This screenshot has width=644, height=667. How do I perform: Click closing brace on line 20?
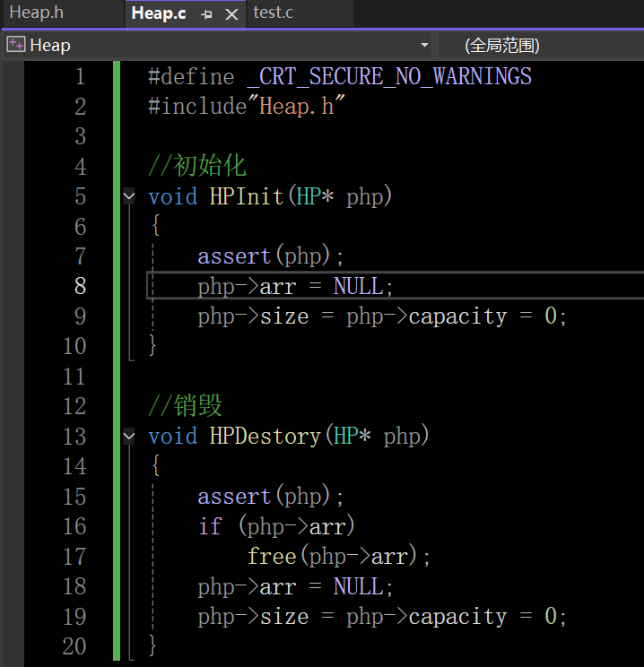pos(152,645)
